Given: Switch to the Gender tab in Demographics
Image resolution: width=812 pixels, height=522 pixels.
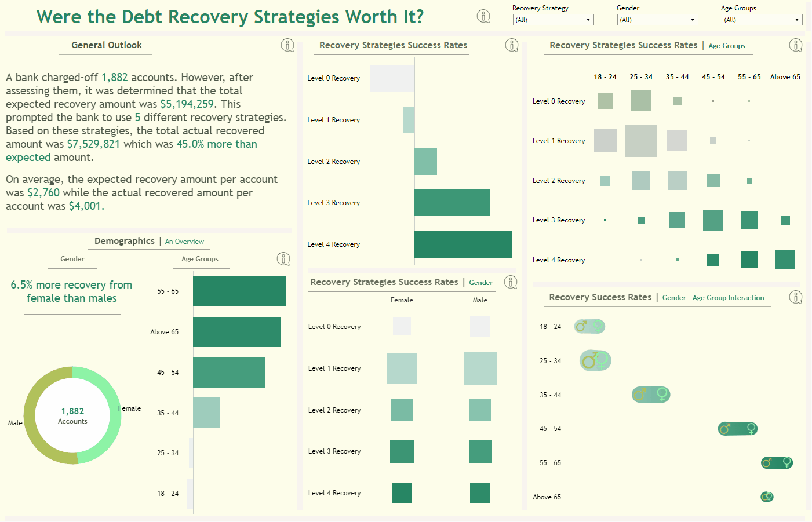Looking at the screenshot, I should click(72, 260).
